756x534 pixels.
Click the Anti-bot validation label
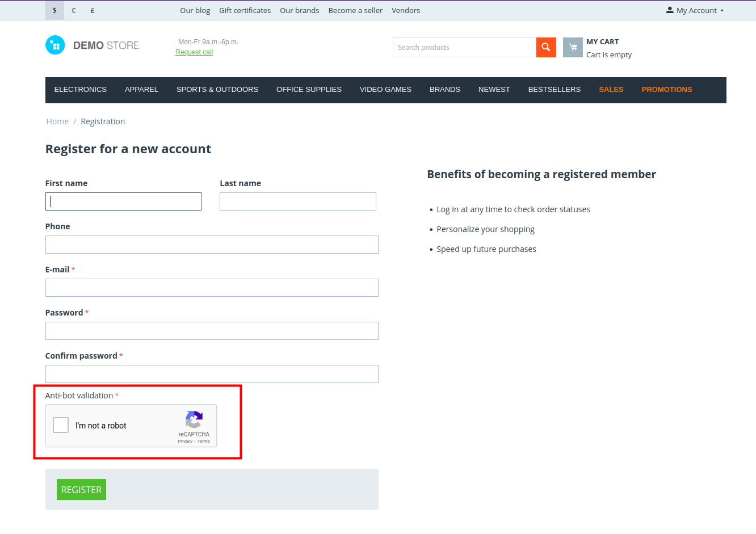click(79, 396)
